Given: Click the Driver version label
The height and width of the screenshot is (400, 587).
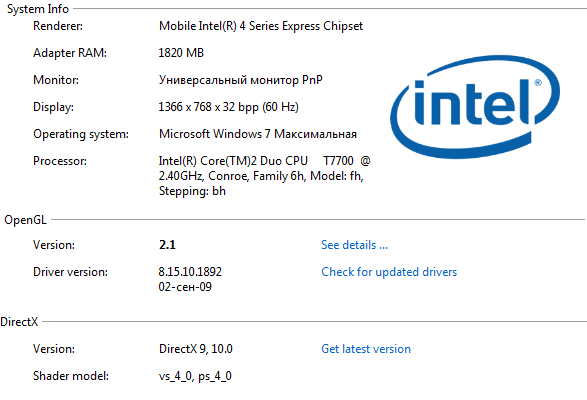Looking at the screenshot, I should point(70,272).
